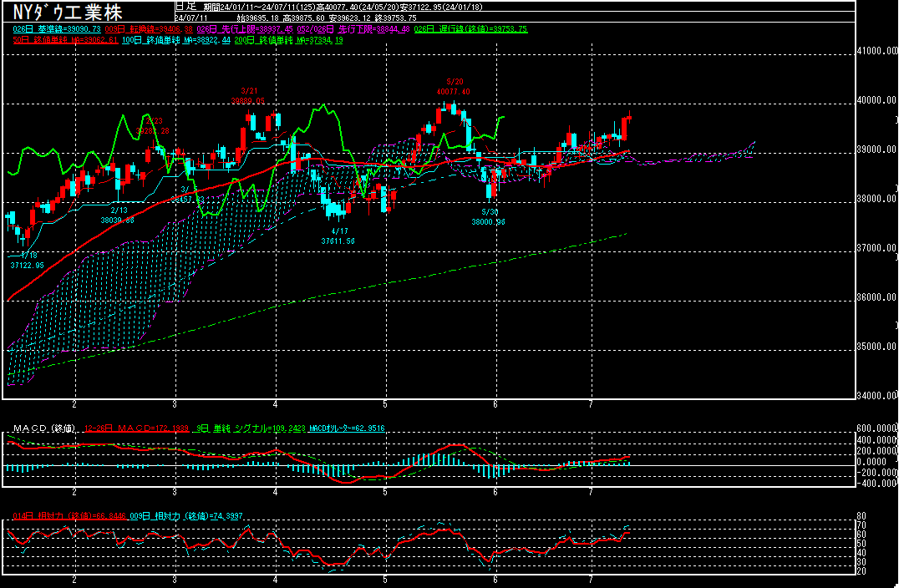
Task: Click the latest red candlestick in July
Action: tap(629, 117)
